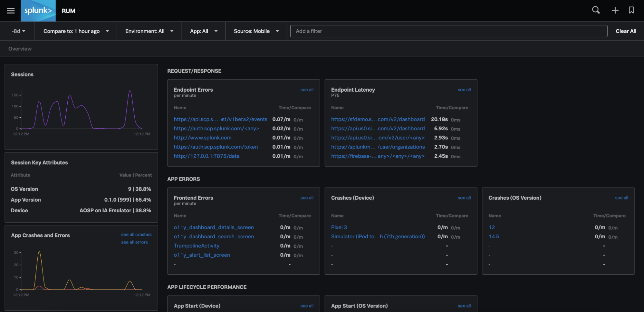This screenshot has height=312, width=644.
Task: Open the /user/organizations latency link
Action: pos(378,147)
